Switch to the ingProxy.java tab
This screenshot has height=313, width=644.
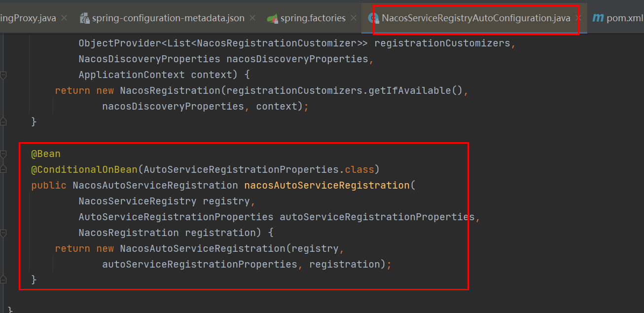tap(28, 18)
